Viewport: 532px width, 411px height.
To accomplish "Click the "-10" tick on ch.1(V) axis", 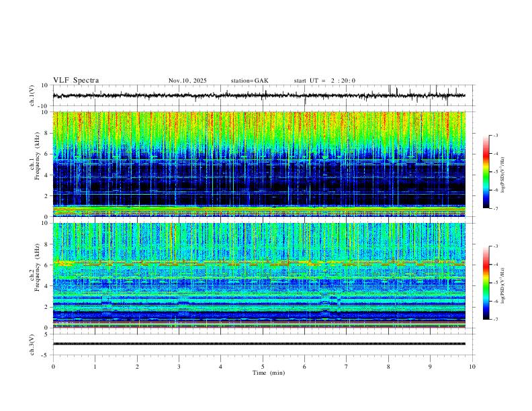I will 44,106.
